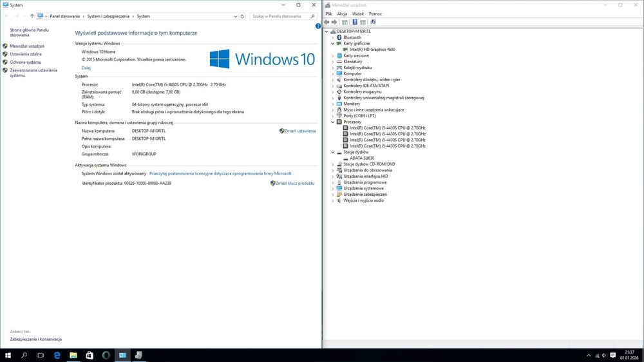Click the Up arrow in System window navigation

[x=32, y=17]
